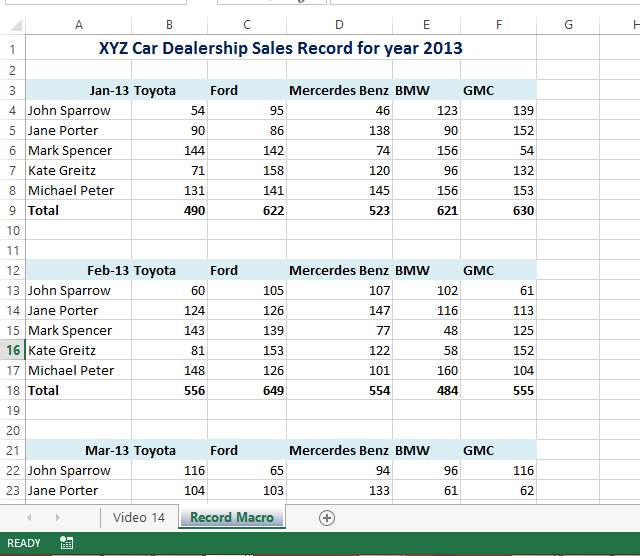Click Mercedes total 523 cell
The width and height of the screenshot is (640, 556).
coord(339,210)
